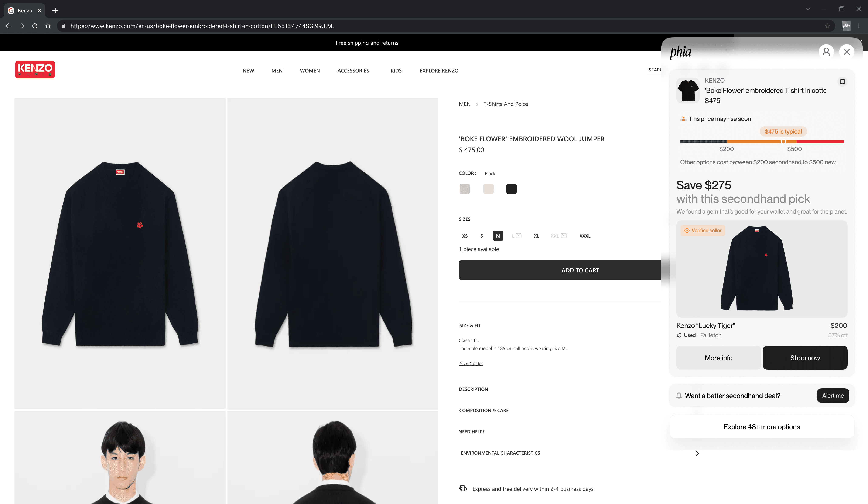The image size is (868, 504).
Task: Click the Kenzo logo
Action: pos(35,70)
